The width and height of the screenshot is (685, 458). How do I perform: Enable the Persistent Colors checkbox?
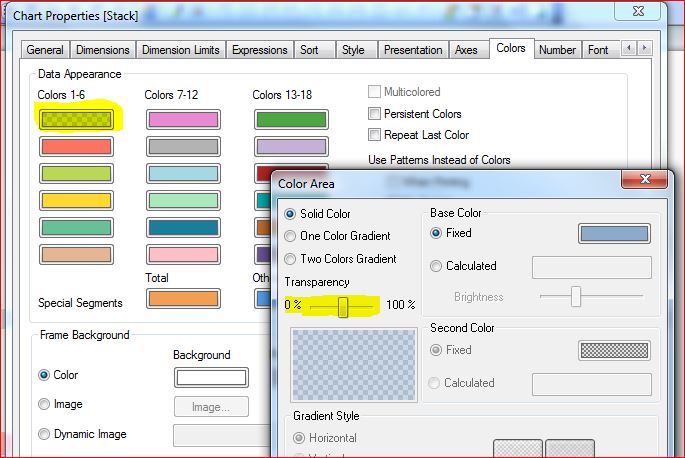(x=374, y=114)
